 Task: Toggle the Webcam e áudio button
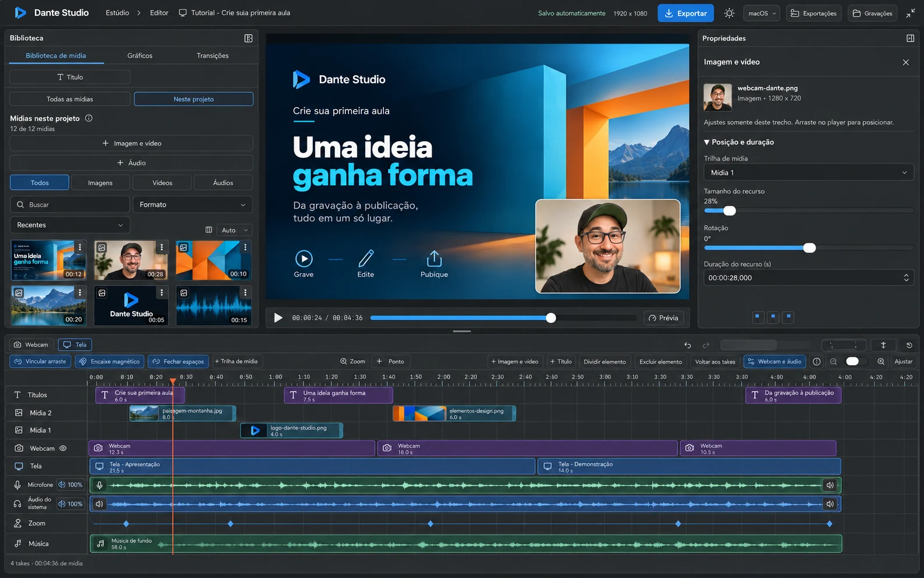click(774, 361)
